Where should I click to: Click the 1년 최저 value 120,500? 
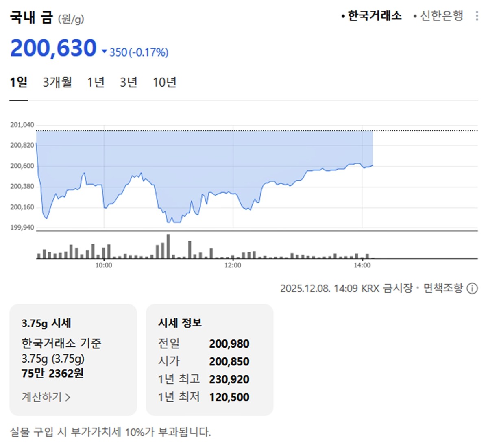[x=229, y=397]
